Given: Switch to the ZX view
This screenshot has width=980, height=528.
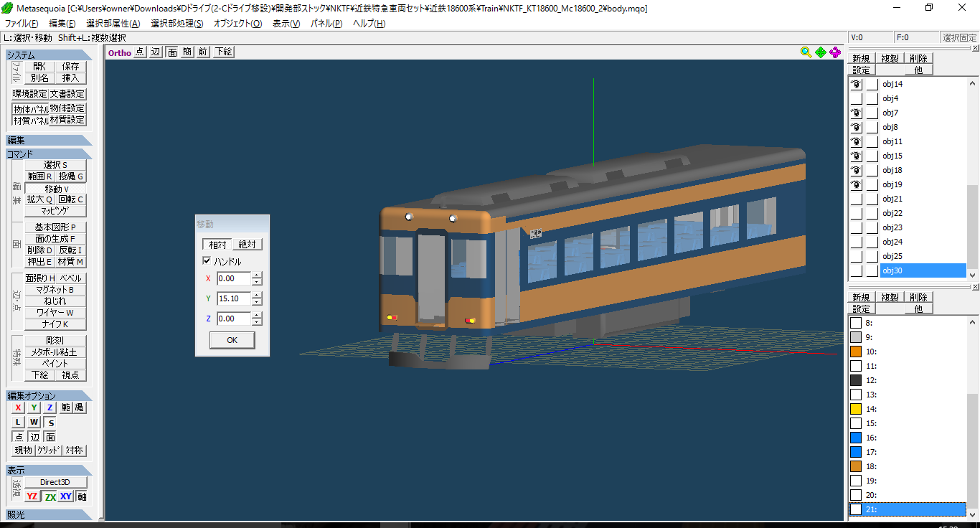Looking at the screenshot, I should (50, 496).
